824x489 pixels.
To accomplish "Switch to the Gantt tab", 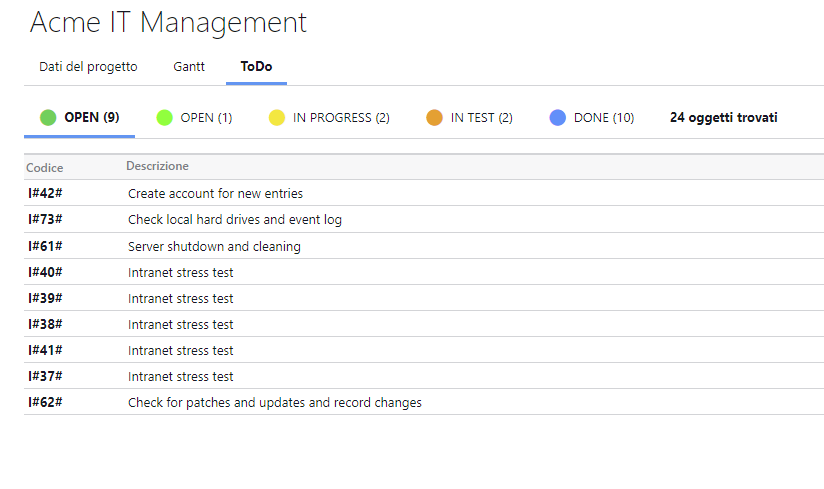I will coord(189,67).
